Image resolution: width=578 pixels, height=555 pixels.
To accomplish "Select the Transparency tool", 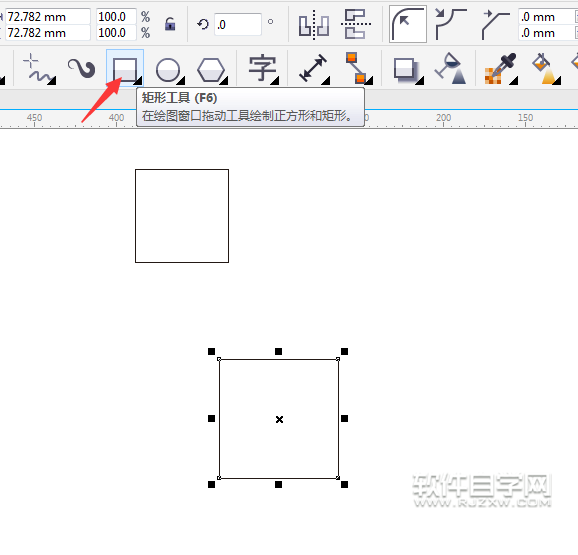I will click(451, 69).
